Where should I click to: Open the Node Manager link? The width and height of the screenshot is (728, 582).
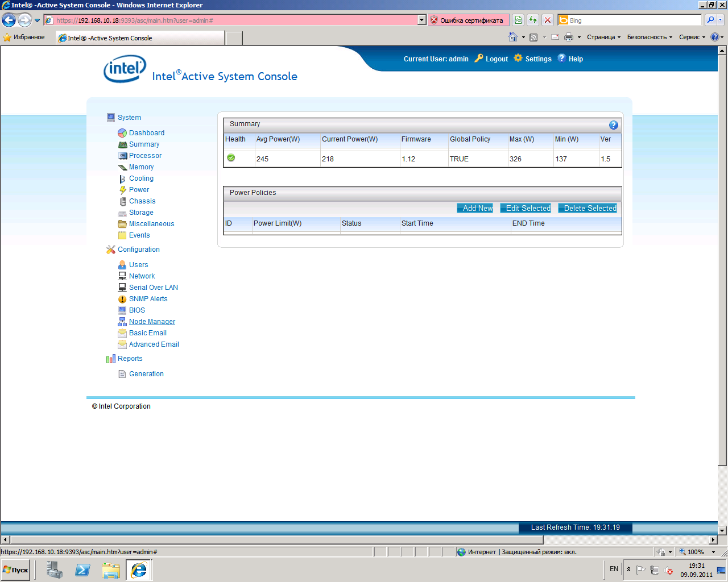click(152, 322)
